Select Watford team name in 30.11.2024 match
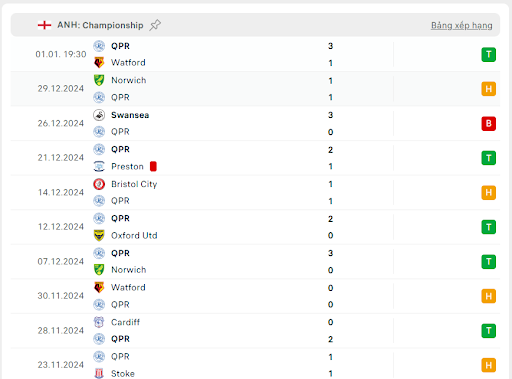This screenshot has height=379, width=512. click(x=128, y=287)
